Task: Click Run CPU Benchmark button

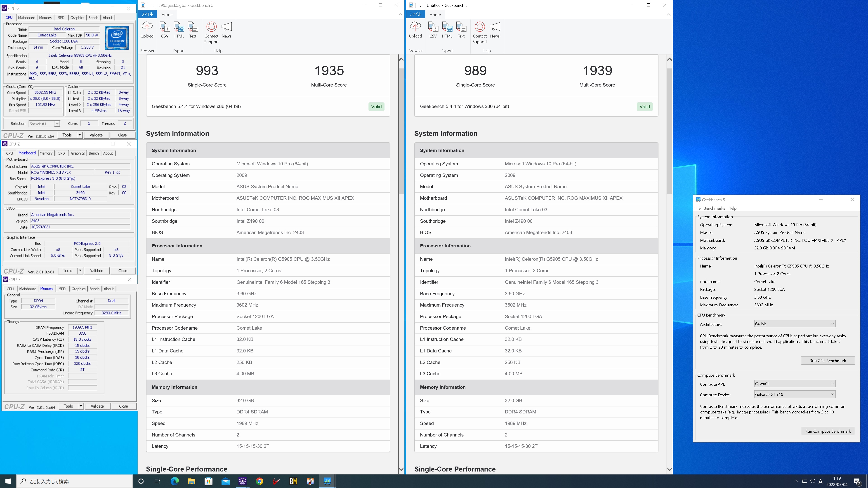Action: [x=828, y=360]
